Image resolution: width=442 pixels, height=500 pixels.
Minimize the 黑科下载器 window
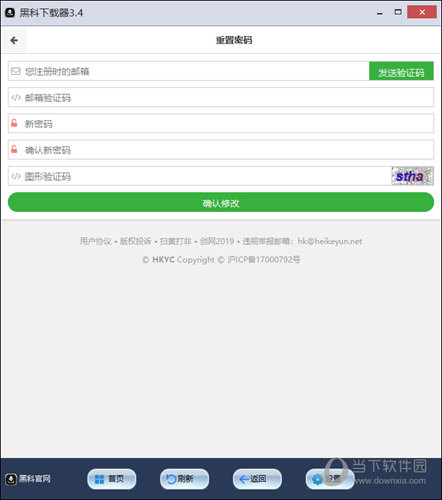tap(380, 13)
